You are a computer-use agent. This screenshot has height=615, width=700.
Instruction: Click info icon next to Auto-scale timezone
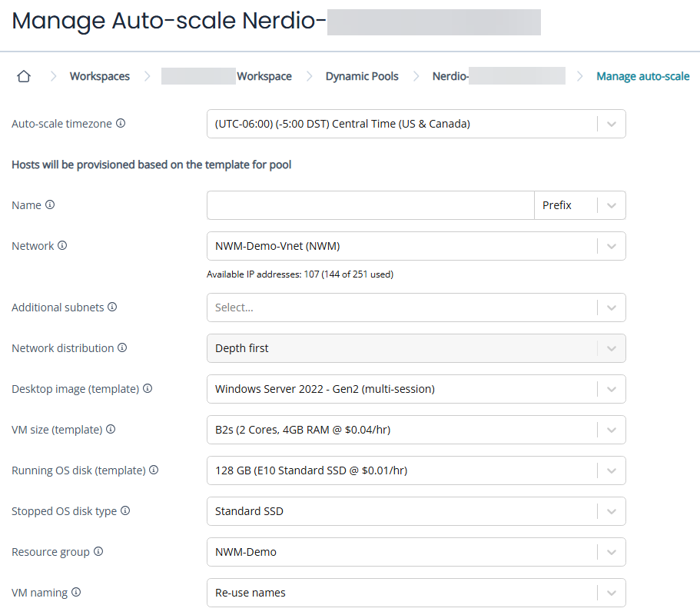pyautogui.click(x=121, y=123)
